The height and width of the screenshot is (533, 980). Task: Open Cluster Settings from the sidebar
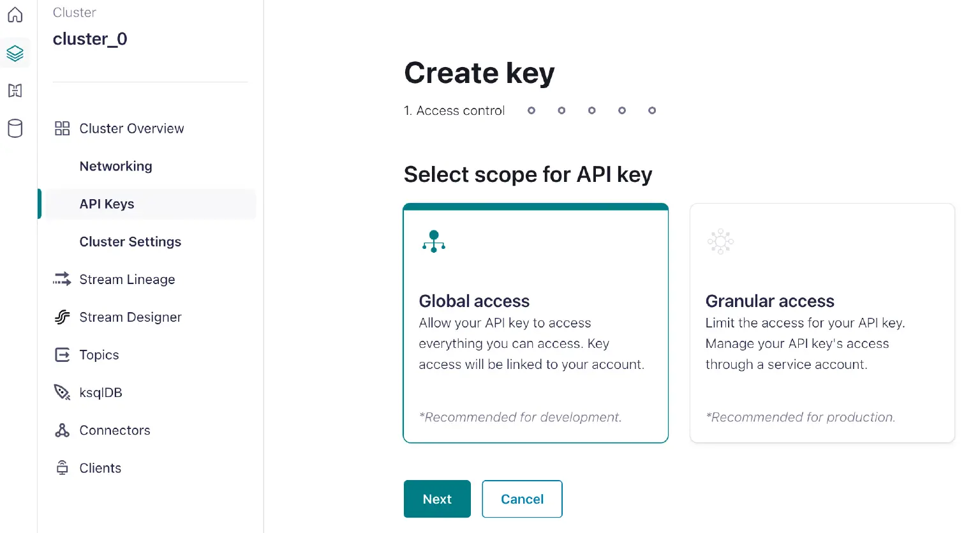pos(130,241)
